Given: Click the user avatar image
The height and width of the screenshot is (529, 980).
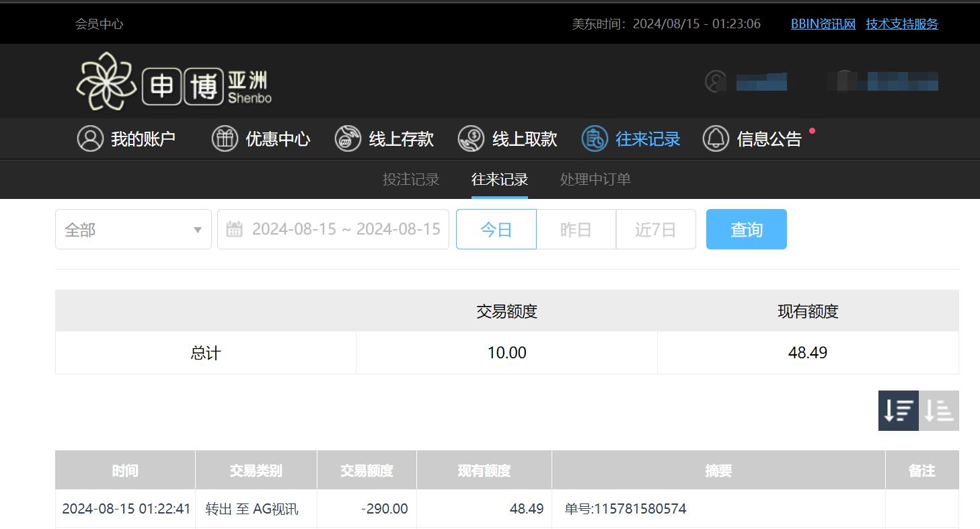Looking at the screenshot, I should coord(715,81).
